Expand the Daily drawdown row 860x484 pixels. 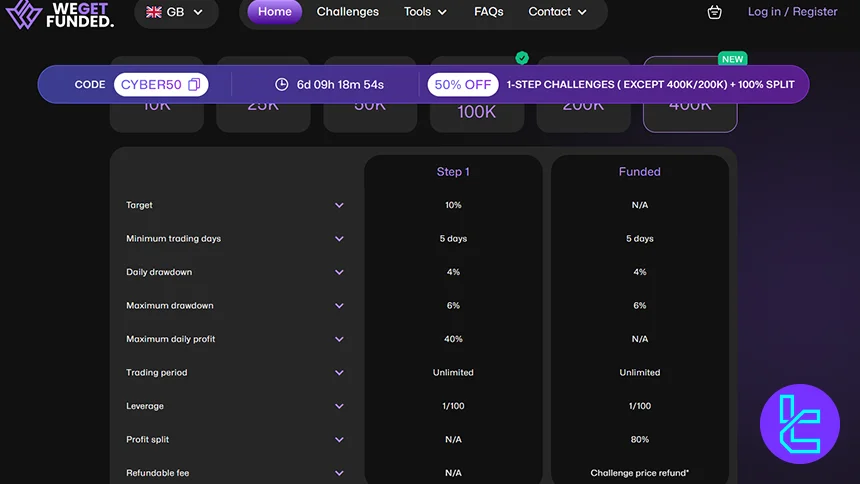click(339, 272)
